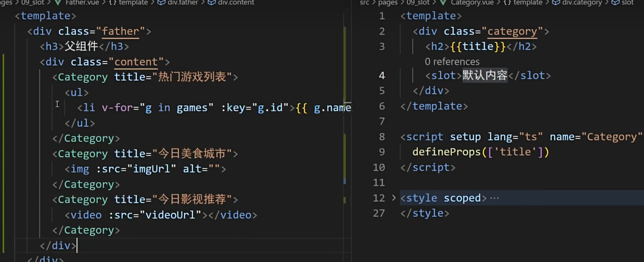
Task: Click line number 4 in Category.vue
Action: click(382, 76)
